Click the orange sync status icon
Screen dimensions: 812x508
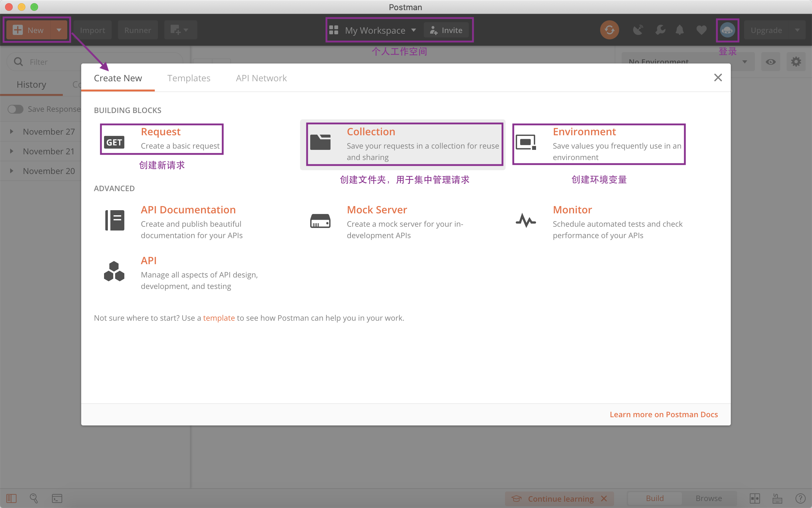(609, 30)
